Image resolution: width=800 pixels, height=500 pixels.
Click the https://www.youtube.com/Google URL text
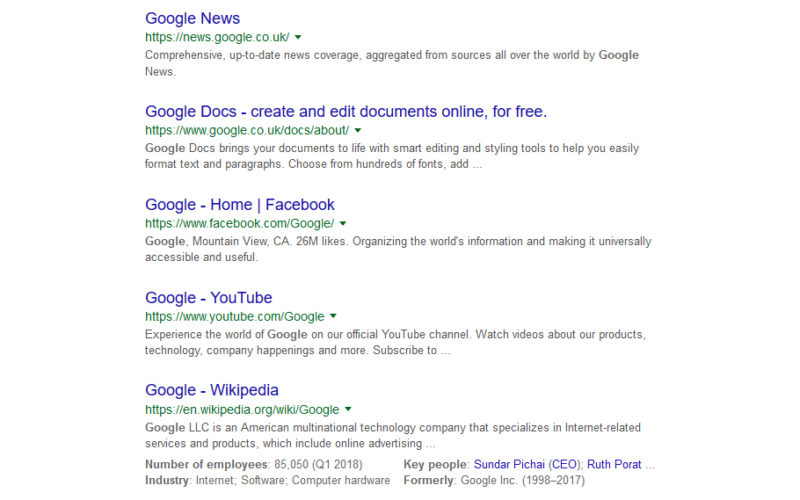click(x=235, y=317)
